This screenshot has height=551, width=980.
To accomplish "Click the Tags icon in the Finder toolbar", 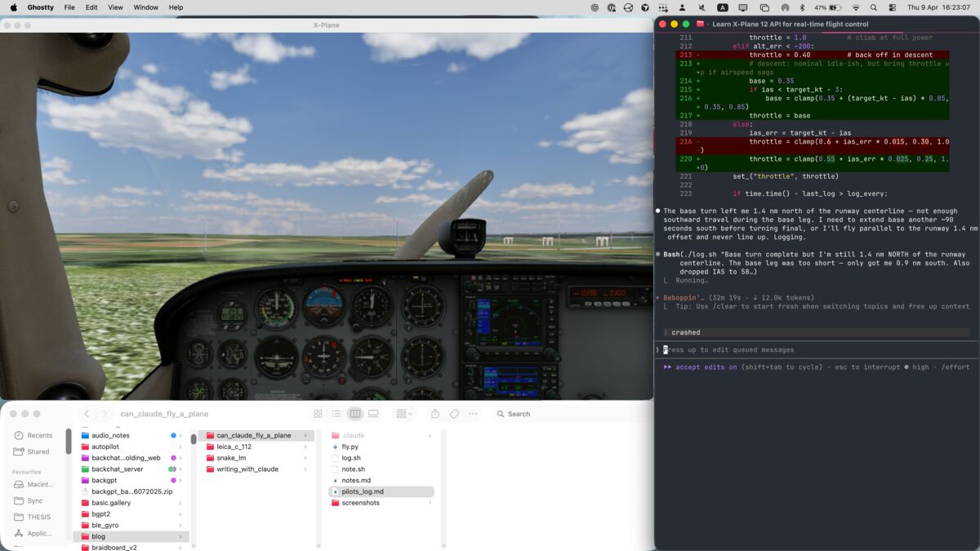I will (x=456, y=414).
